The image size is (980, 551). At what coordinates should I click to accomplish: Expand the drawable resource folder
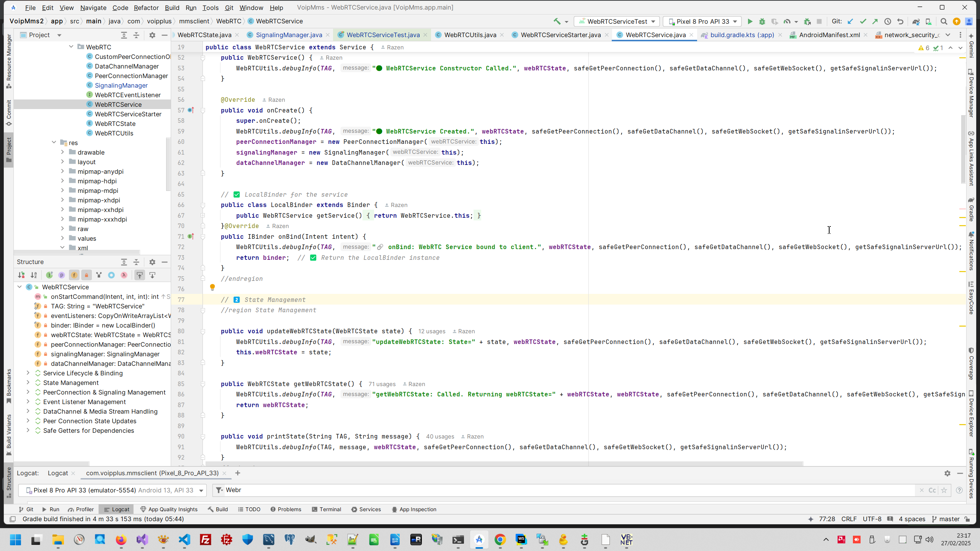[x=62, y=152]
